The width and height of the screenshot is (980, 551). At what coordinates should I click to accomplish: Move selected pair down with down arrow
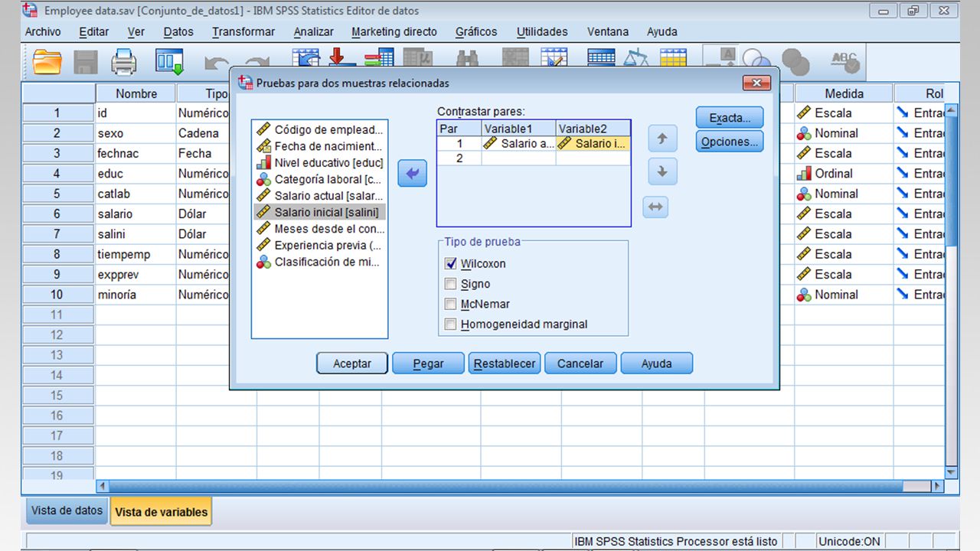coord(662,171)
